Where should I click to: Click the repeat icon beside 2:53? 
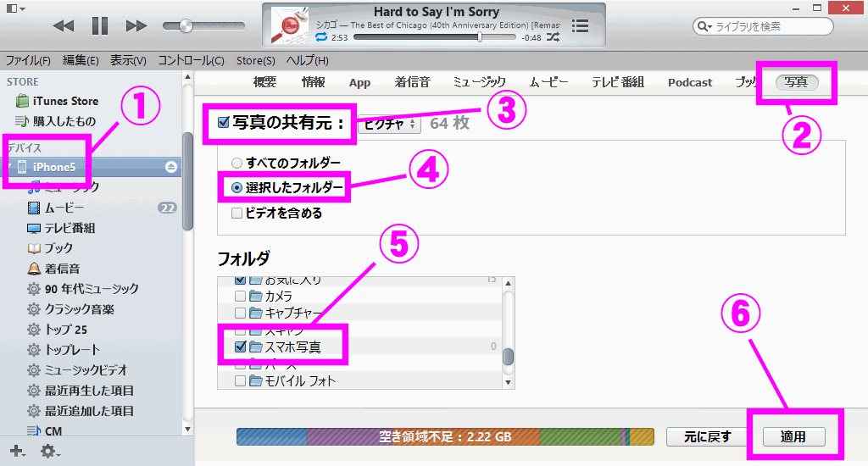point(321,37)
